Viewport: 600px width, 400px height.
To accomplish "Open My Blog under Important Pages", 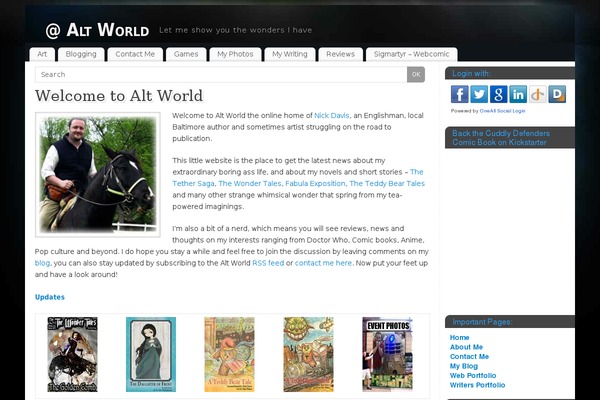I will [464, 366].
